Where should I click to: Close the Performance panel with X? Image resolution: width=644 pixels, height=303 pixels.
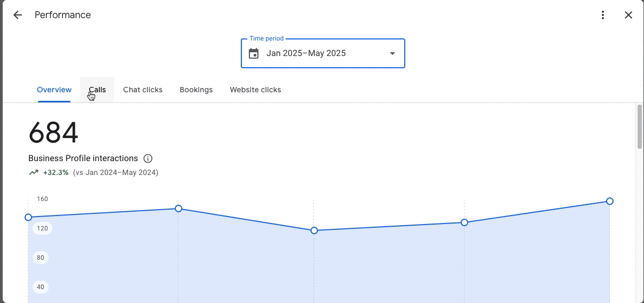[x=629, y=15]
